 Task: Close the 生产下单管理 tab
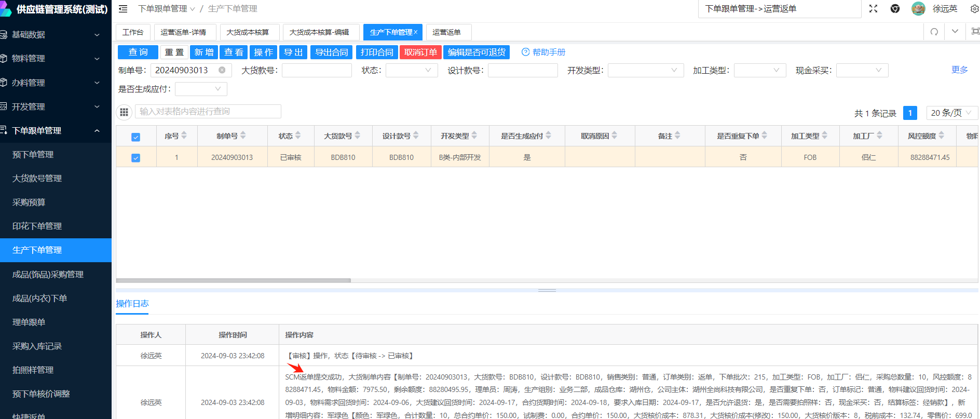click(x=415, y=32)
